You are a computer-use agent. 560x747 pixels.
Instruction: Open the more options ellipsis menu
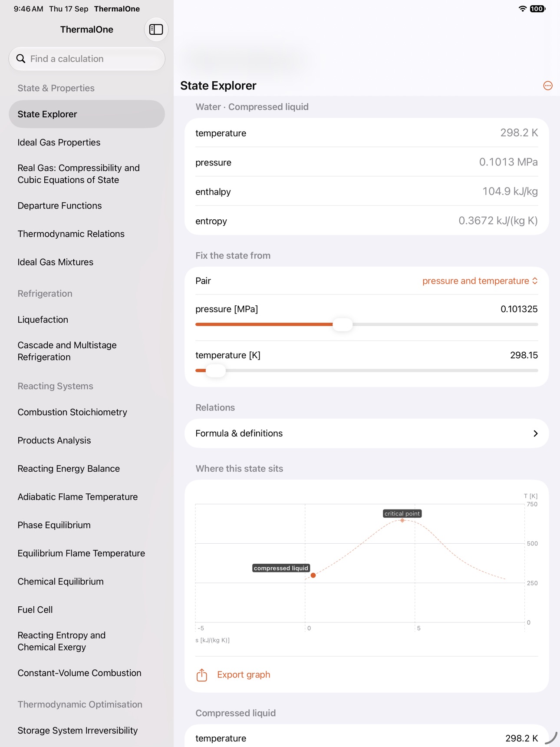548,86
